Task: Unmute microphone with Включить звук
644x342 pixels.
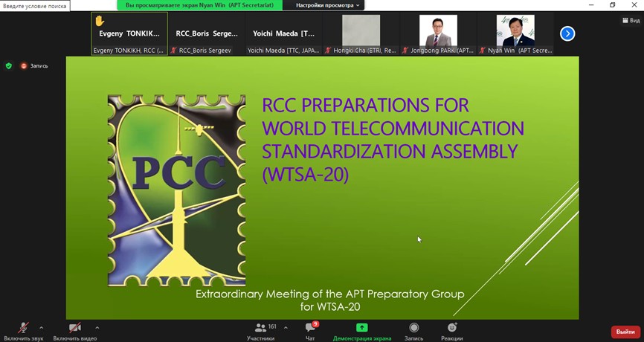Action: (23, 332)
